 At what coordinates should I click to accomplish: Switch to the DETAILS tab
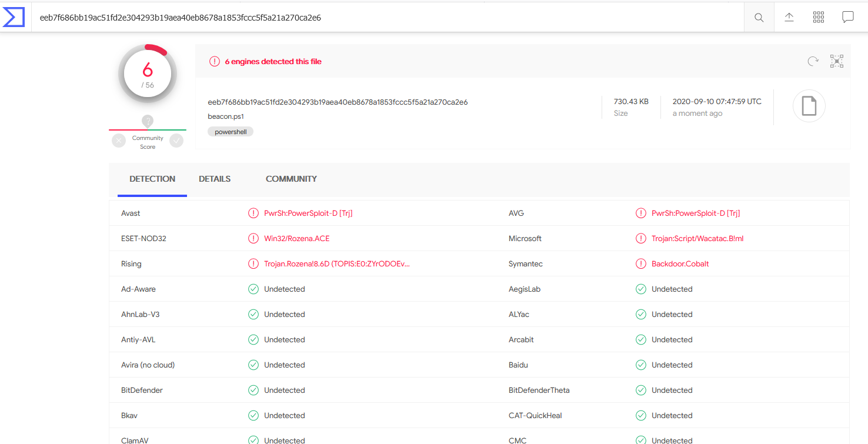click(215, 179)
